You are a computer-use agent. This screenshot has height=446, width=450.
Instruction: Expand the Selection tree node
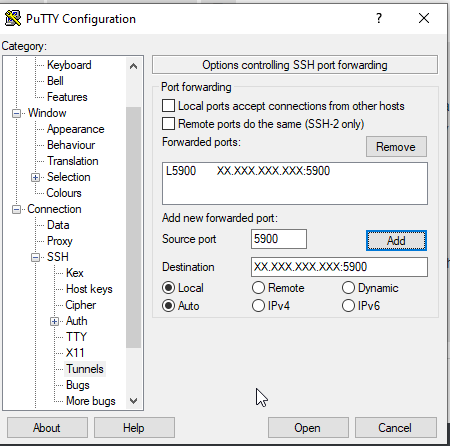pyautogui.click(x=36, y=177)
